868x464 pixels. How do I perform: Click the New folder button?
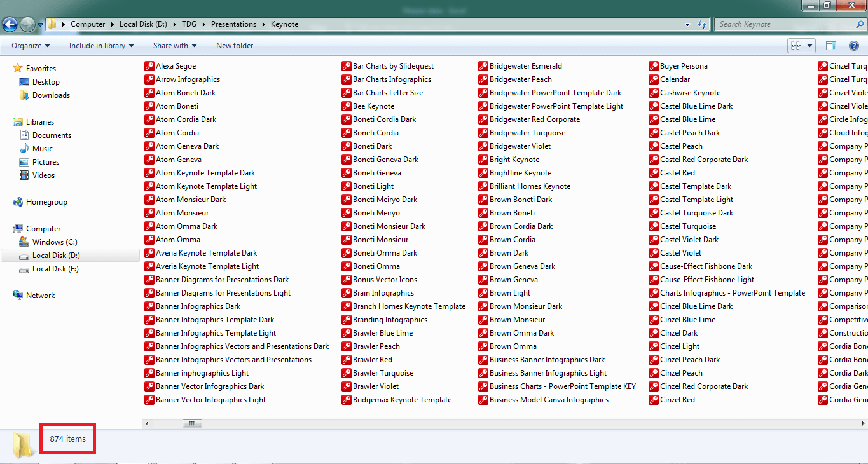pyautogui.click(x=235, y=46)
